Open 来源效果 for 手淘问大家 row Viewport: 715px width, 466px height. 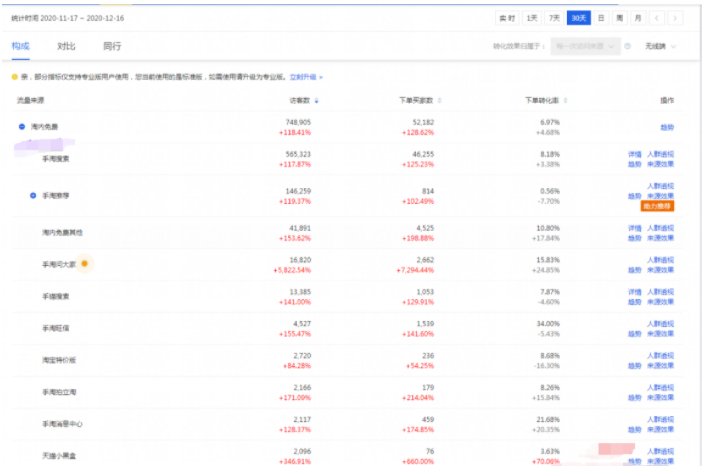click(660, 270)
